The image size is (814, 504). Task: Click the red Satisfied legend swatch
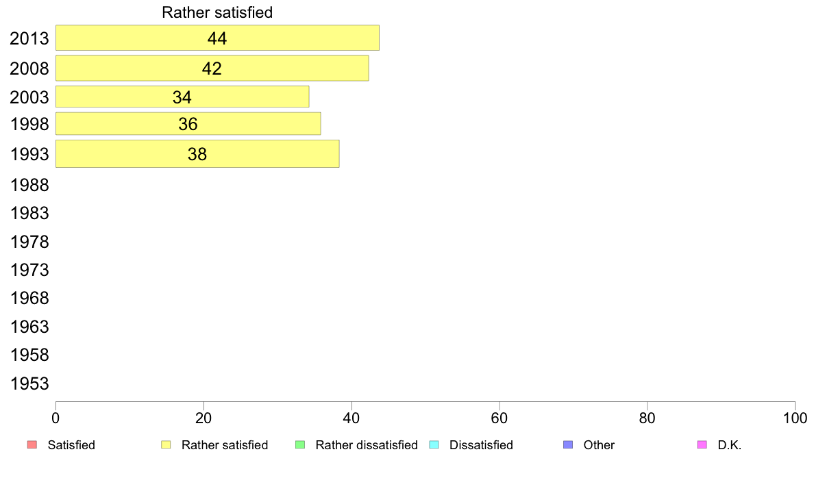coord(32,445)
